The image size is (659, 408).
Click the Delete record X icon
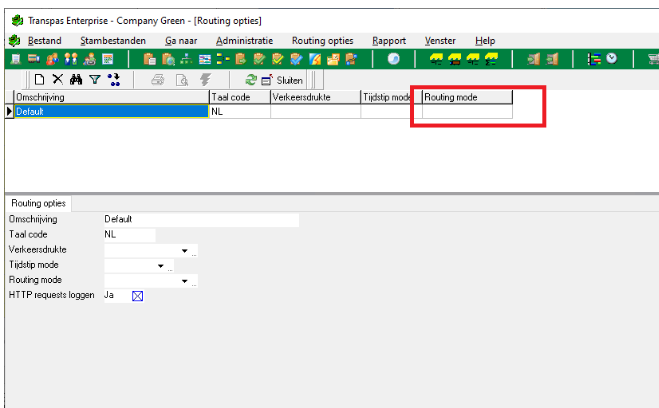click(57, 79)
